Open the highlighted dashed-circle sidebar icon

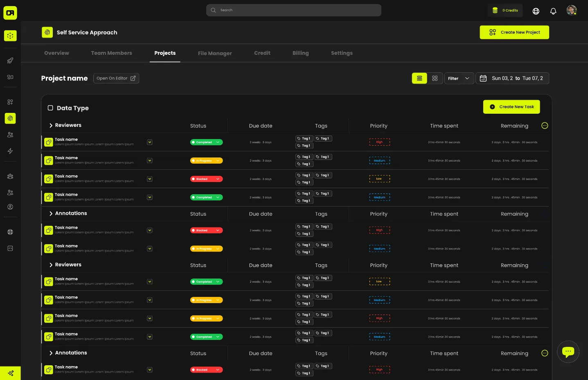[x=10, y=36]
